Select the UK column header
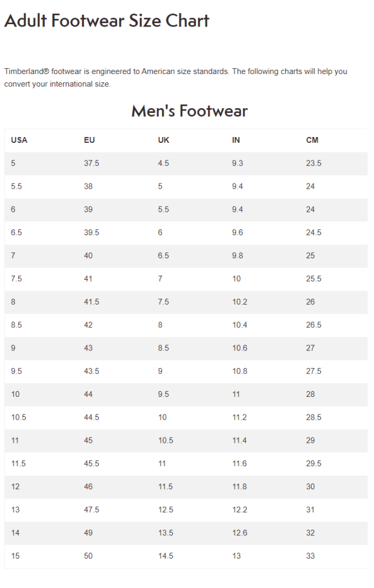The width and height of the screenshot is (374, 588). tap(163, 140)
